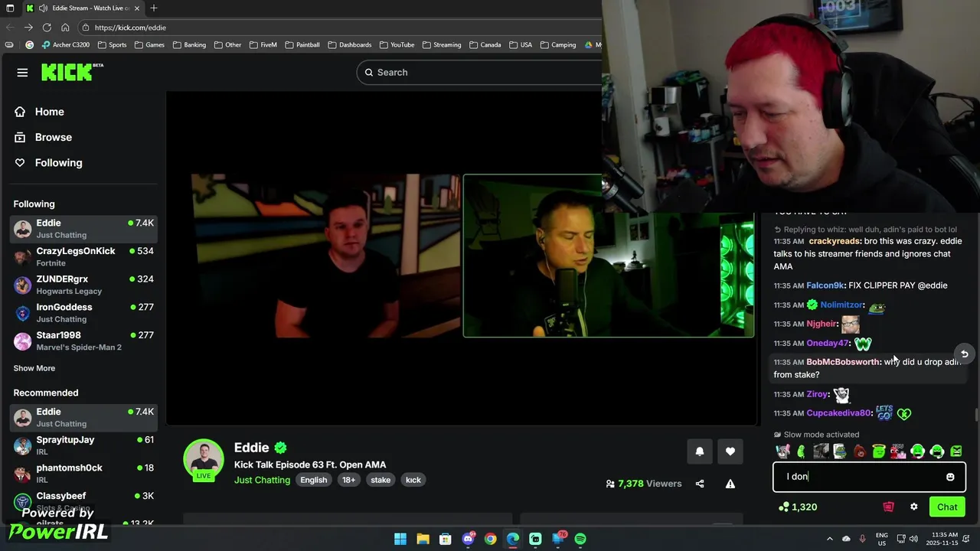Image resolution: width=980 pixels, height=551 pixels.
Task: Click the report warning triangle icon
Action: [730, 484]
